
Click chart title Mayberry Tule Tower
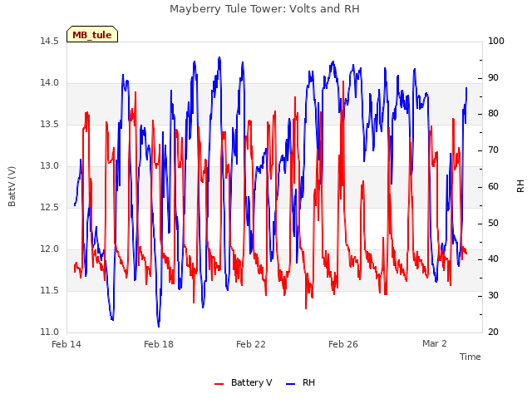click(x=264, y=9)
